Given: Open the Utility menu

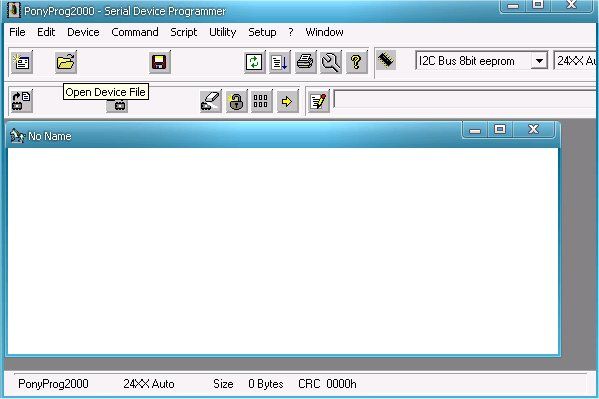Looking at the screenshot, I should tap(222, 32).
